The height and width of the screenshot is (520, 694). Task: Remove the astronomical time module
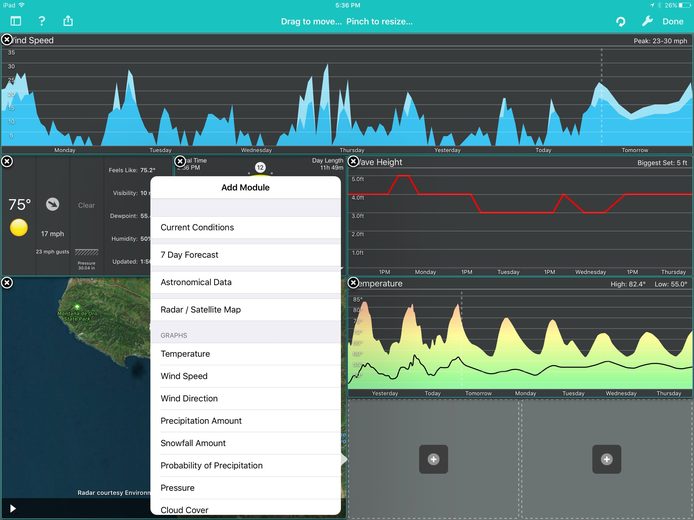tap(180, 162)
